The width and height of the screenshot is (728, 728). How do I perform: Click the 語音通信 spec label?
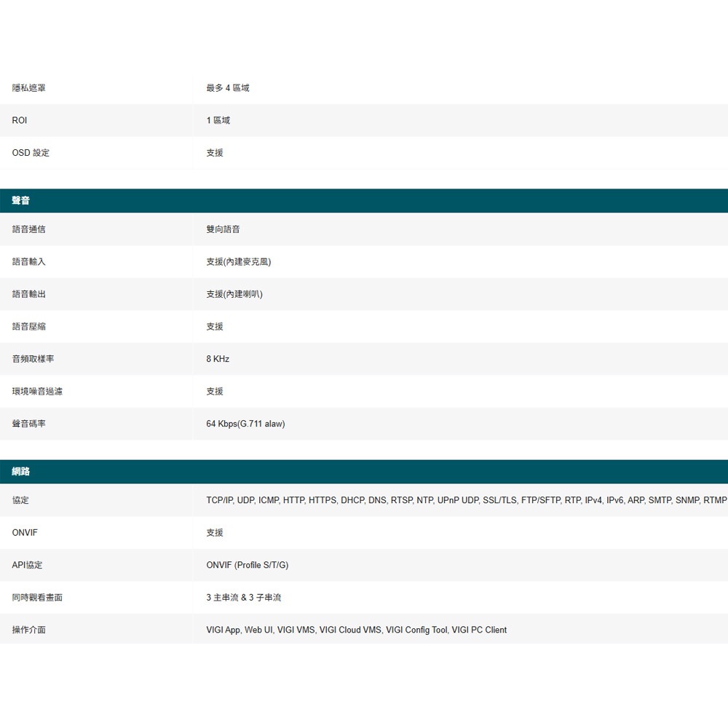28,229
